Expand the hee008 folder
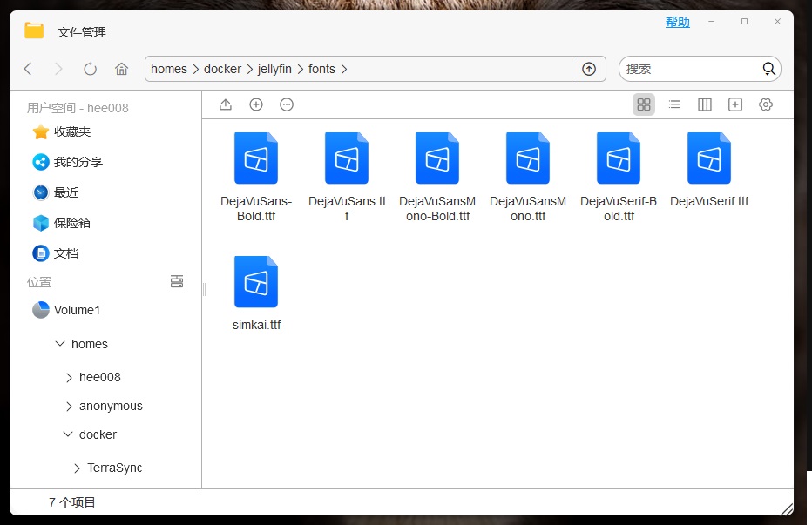Viewport: 812px width, 525px height. point(69,378)
